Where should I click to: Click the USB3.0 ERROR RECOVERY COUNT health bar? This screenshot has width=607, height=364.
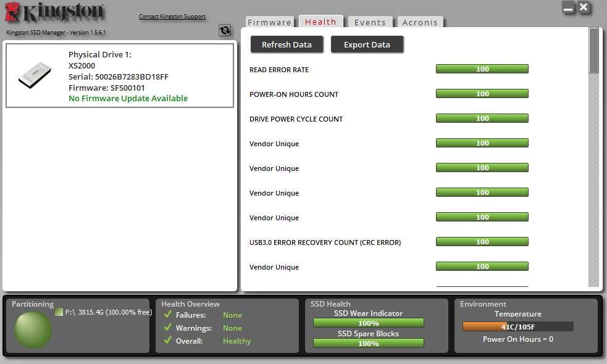pos(482,242)
